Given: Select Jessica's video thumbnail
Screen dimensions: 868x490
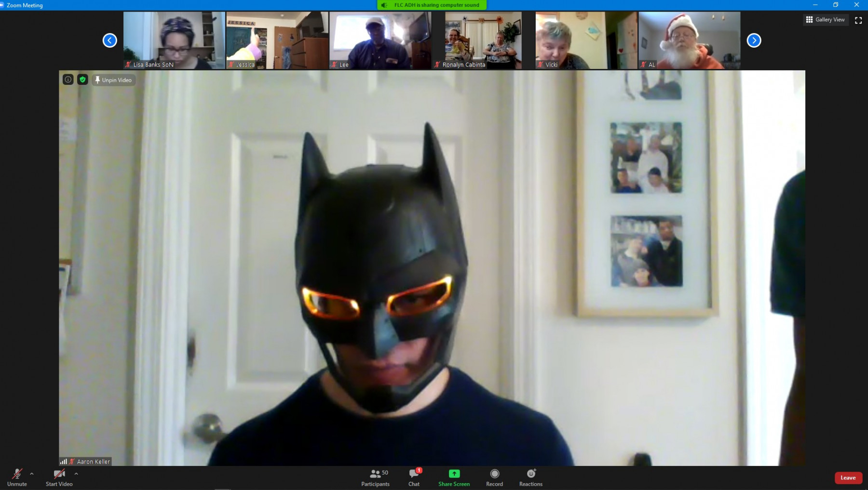Looking at the screenshot, I should point(277,40).
